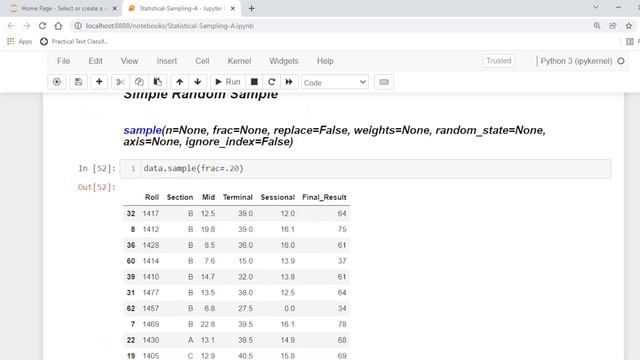This screenshot has height=360, width=640.
Task: Open the reading list side panel icon
Action: pos(630,41)
